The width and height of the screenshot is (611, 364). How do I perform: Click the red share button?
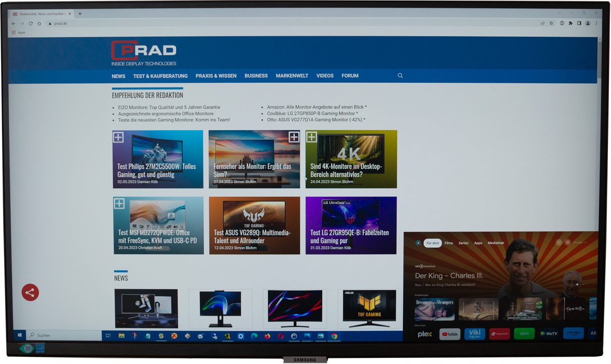(30, 292)
